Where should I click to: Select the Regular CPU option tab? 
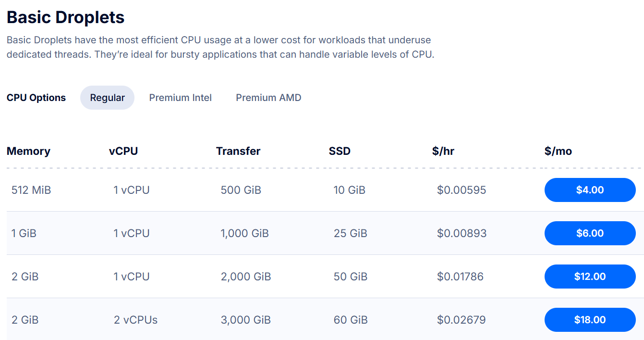tap(107, 97)
